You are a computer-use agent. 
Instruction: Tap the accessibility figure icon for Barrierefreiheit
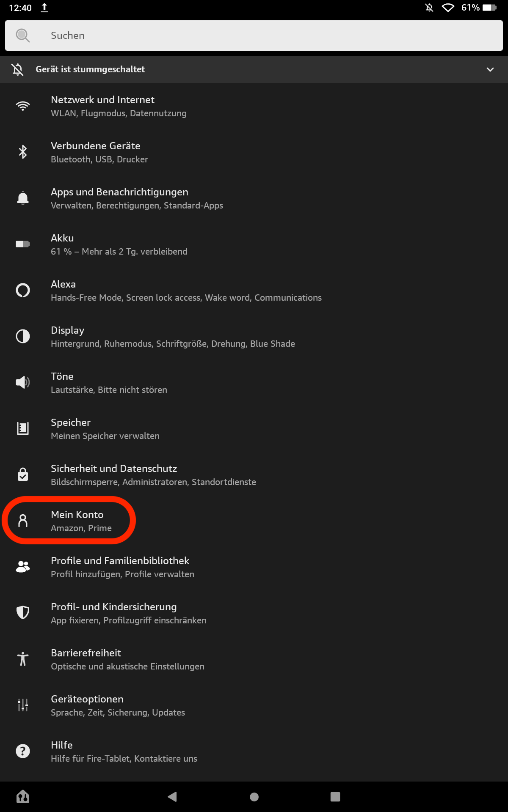tap(23, 659)
